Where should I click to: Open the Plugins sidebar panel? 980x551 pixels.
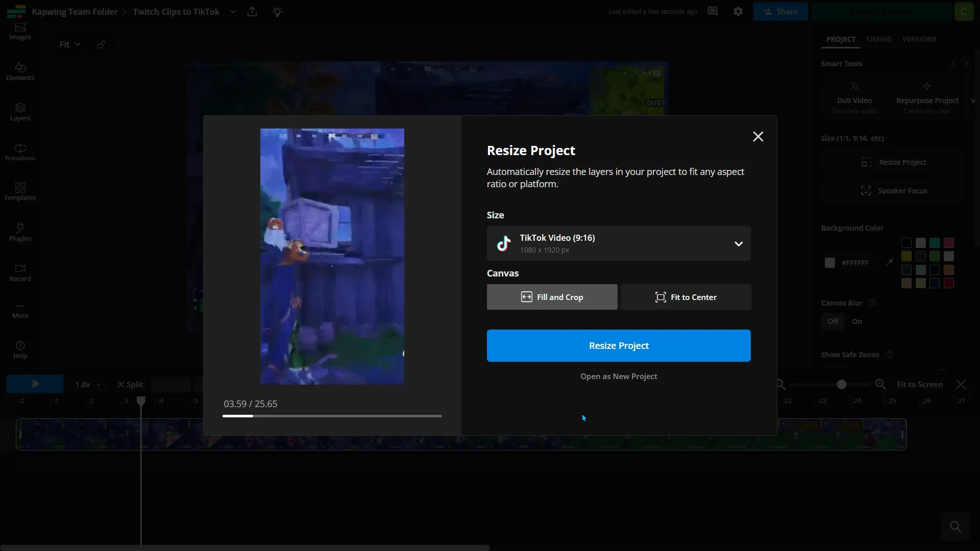(x=20, y=232)
